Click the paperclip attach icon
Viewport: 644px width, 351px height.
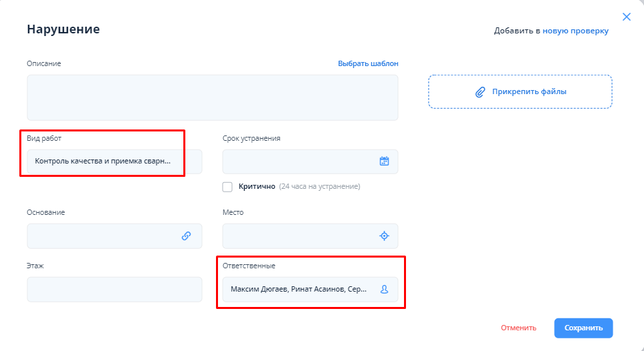(479, 92)
